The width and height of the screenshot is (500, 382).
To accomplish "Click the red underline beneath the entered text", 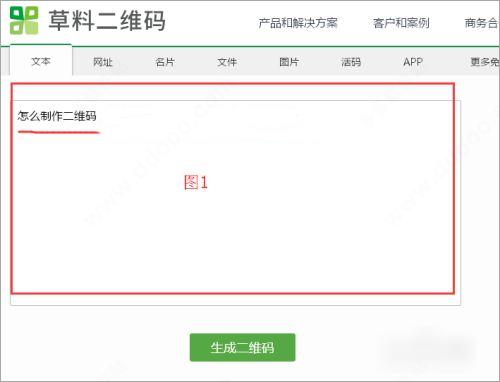I will pos(59,132).
